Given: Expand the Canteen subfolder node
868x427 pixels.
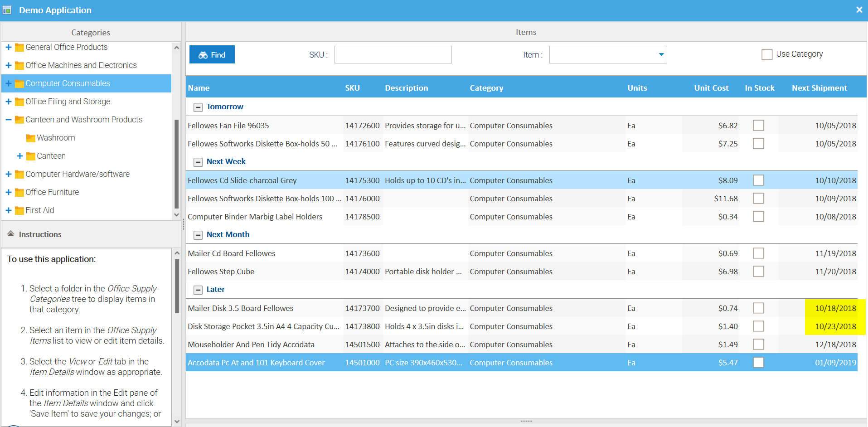Looking at the screenshot, I should [x=20, y=156].
